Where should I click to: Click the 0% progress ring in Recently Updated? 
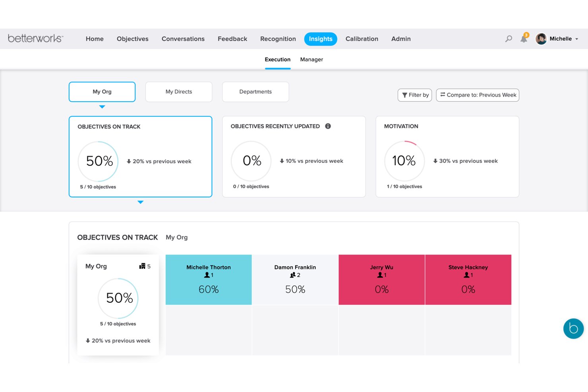pos(251,161)
